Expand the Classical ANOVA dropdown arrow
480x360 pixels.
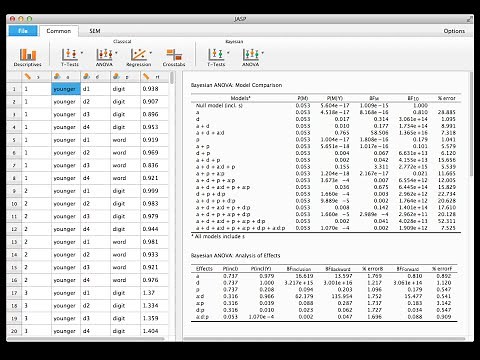point(116,53)
